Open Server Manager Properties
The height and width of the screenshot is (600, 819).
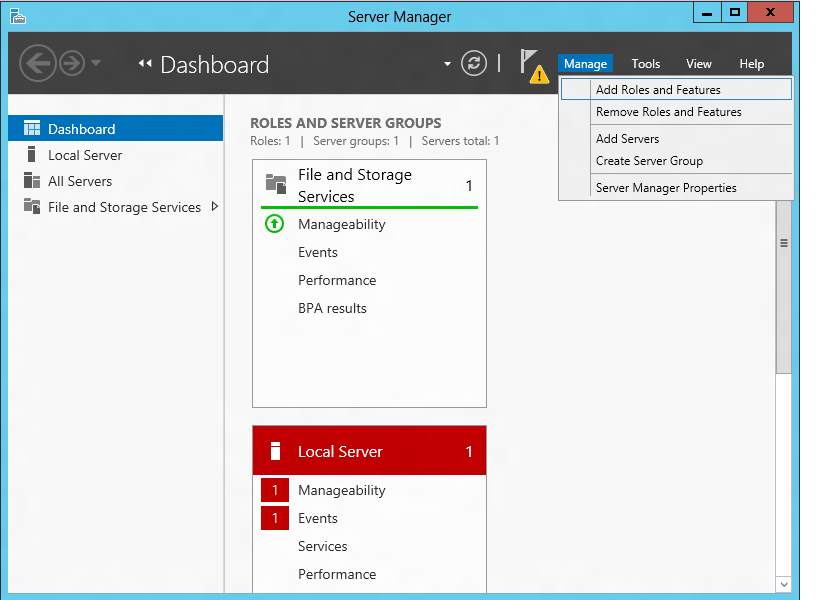(676, 188)
